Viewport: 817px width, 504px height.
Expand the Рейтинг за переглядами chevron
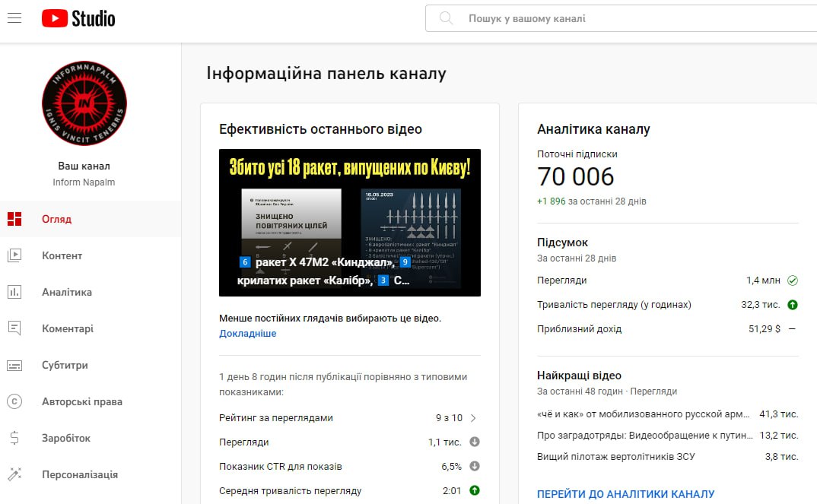[473, 417]
